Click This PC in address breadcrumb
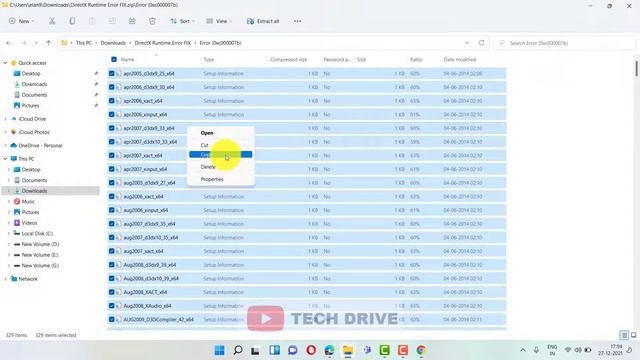The image size is (640, 360). (84, 43)
